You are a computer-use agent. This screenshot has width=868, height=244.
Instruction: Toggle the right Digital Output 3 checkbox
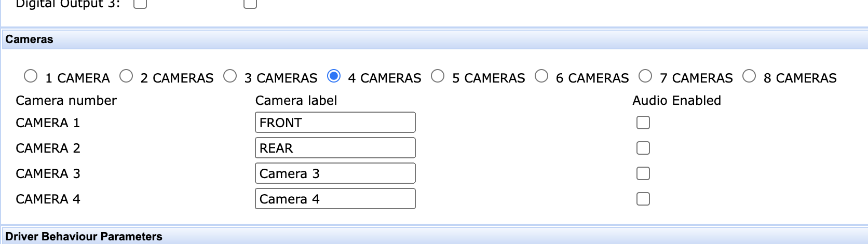(250, 4)
